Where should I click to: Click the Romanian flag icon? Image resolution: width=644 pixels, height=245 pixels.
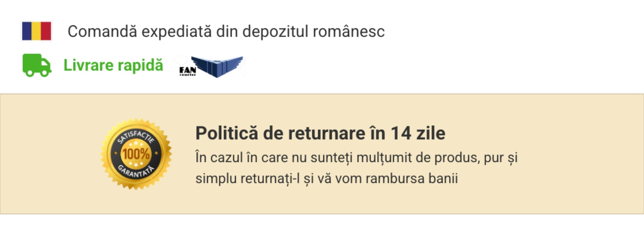click(x=37, y=31)
